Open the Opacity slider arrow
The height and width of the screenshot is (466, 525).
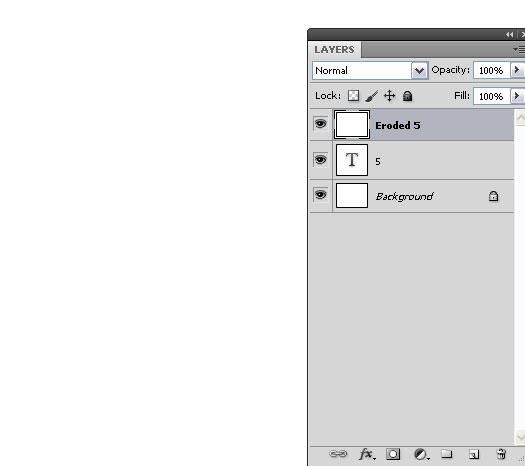pos(517,70)
